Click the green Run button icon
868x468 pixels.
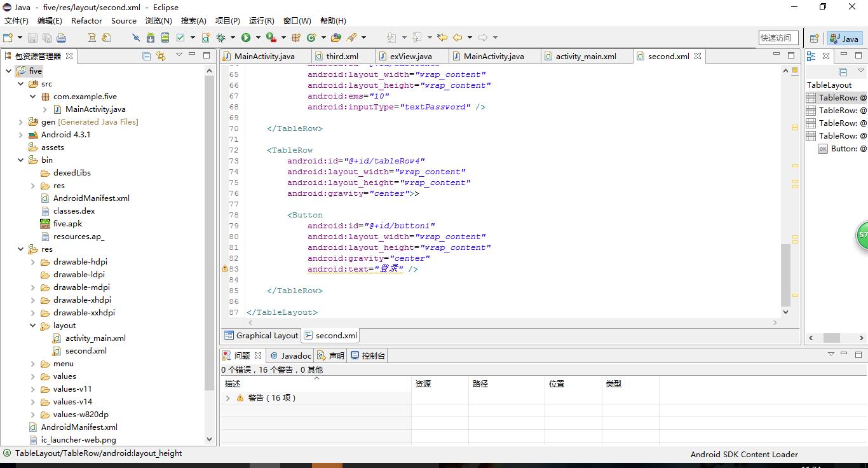(245, 38)
